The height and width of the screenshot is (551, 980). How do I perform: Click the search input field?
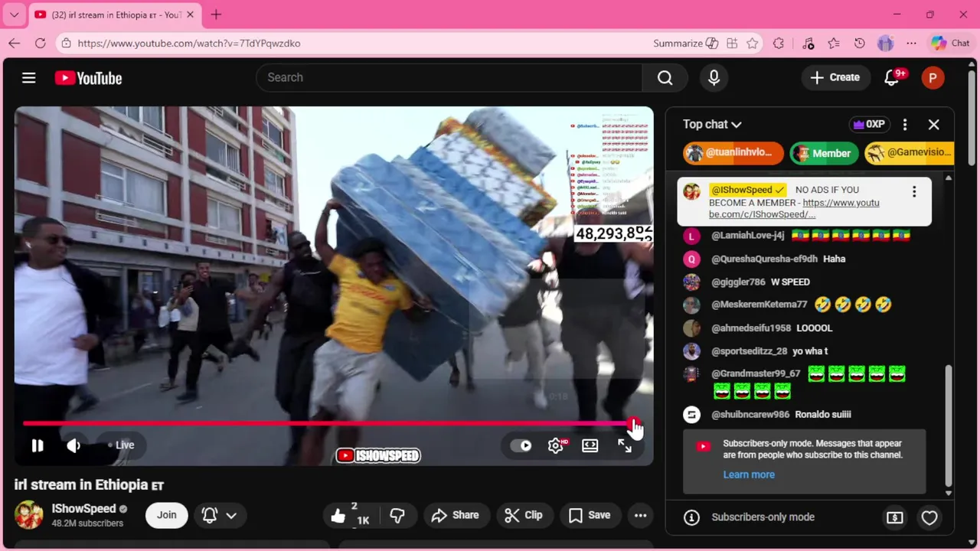click(x=448, y=77)
